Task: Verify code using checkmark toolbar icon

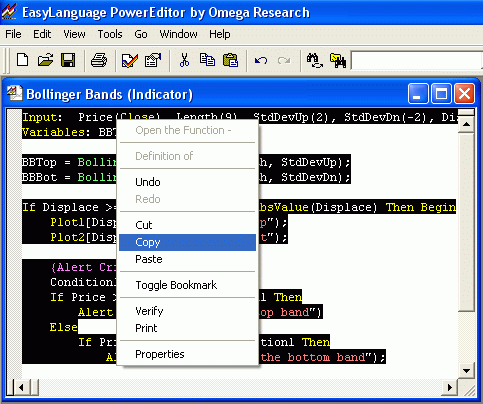Action: click(130, 60)
